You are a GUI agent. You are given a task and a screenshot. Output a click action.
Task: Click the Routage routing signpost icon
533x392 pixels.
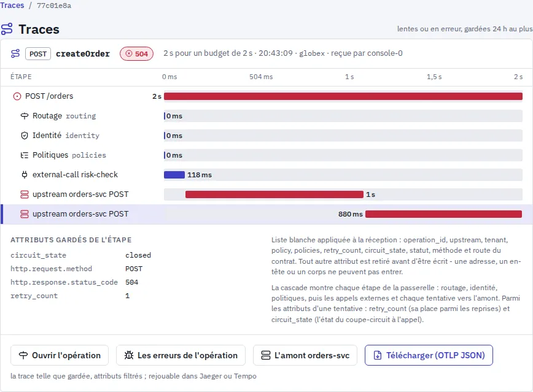click(x=24, y=116)
